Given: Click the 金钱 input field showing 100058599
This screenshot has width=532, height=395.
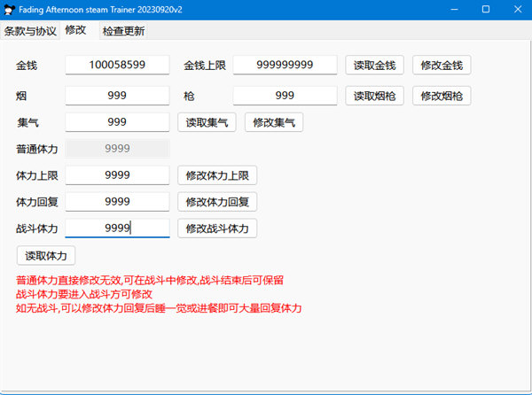Looking at the screenshot, I should [117, 65].
